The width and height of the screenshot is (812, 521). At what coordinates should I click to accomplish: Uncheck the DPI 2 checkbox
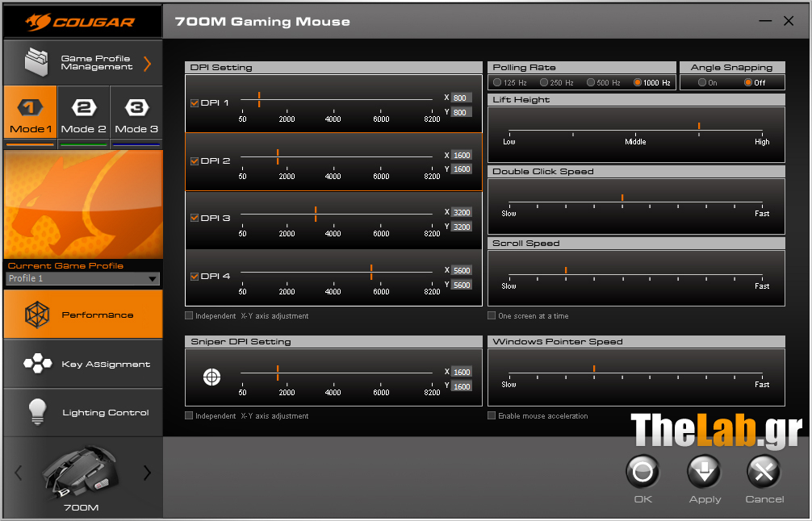pos(195,161)
